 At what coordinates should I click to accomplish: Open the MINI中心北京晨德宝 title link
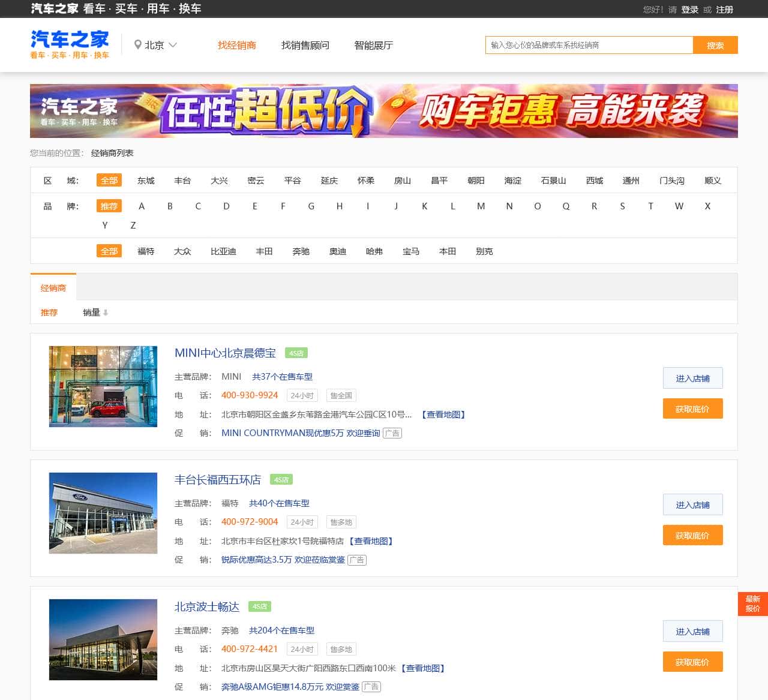pos(225,353)
